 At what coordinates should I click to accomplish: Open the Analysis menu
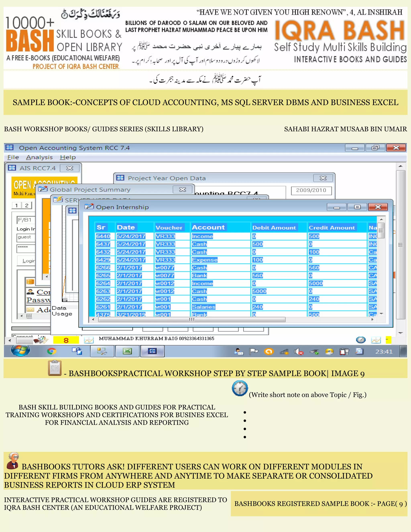pos(39,157)
